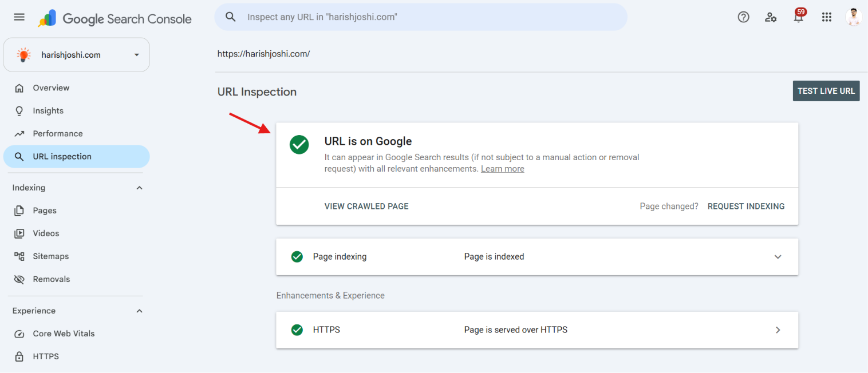The height and width of the screenshot is (373, 868).
Task: Go to Overview in sidebar
Action: coord(77,88)
